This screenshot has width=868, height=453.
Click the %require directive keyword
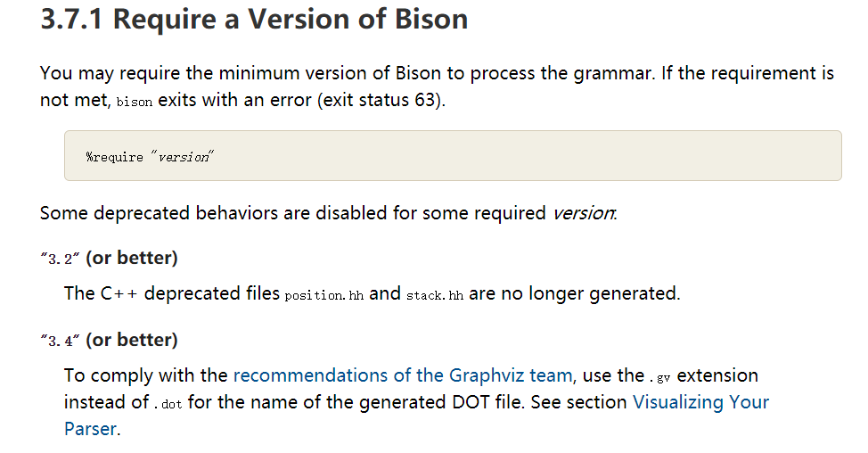[114, 157]
